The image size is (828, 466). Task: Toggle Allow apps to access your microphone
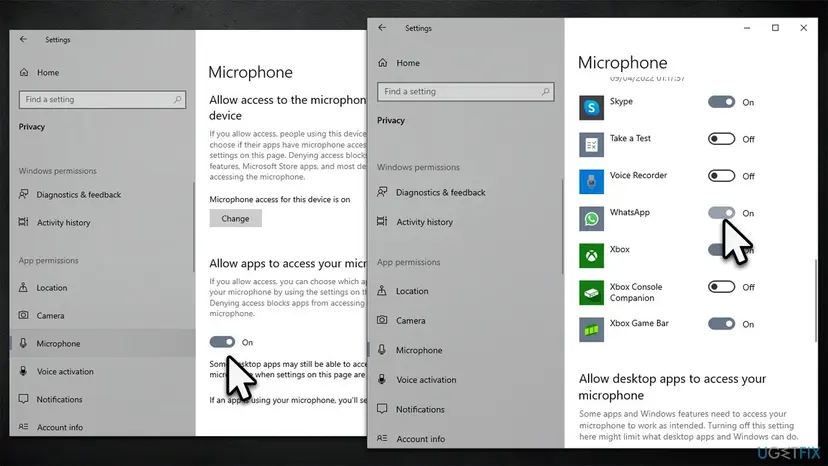[x=222, y=342]
